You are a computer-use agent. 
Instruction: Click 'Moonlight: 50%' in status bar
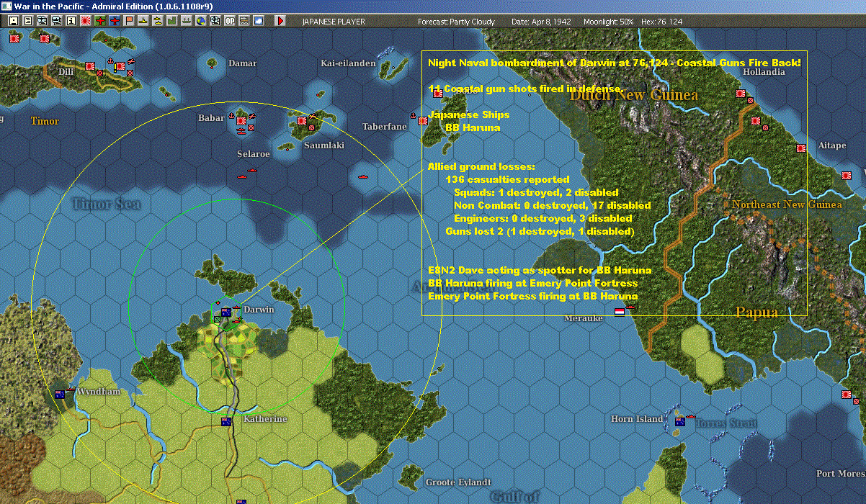click(x=609, y=22)
